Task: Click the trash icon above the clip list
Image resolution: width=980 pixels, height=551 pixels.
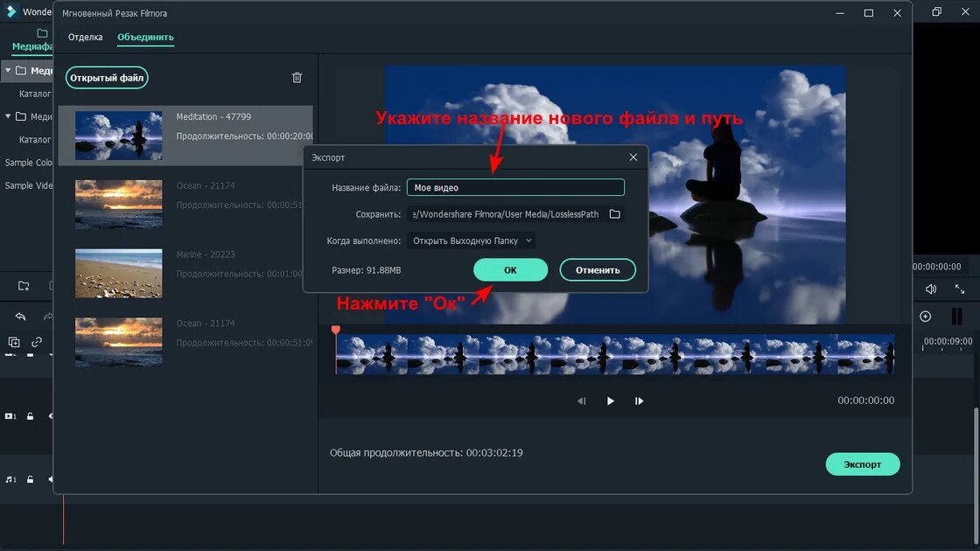Action: click(x=297, y=78)
